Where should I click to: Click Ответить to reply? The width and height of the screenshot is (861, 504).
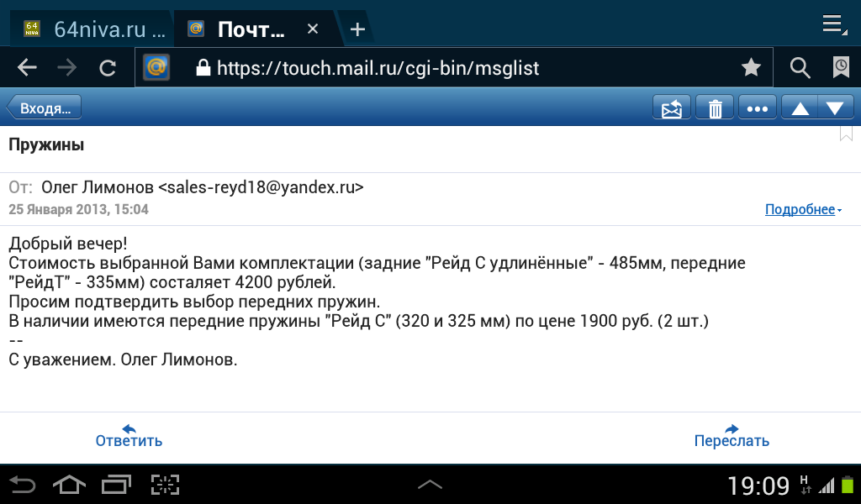129,435
